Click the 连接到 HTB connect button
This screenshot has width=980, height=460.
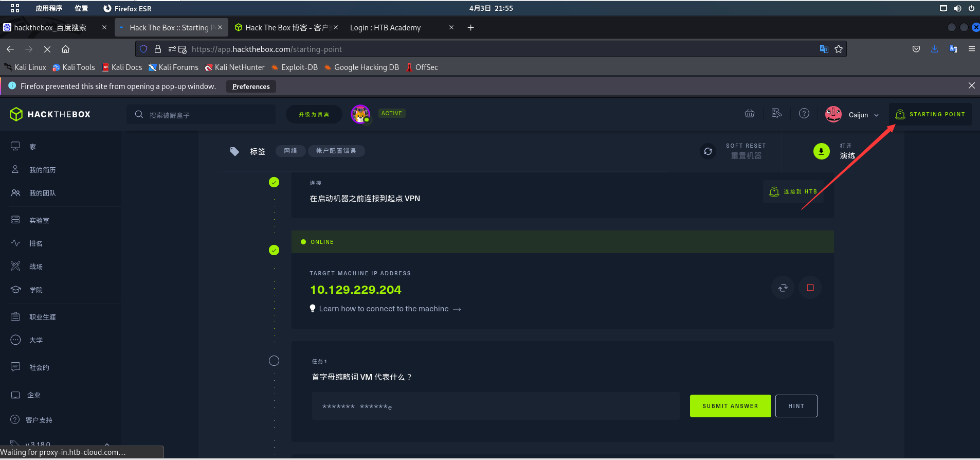792,191
